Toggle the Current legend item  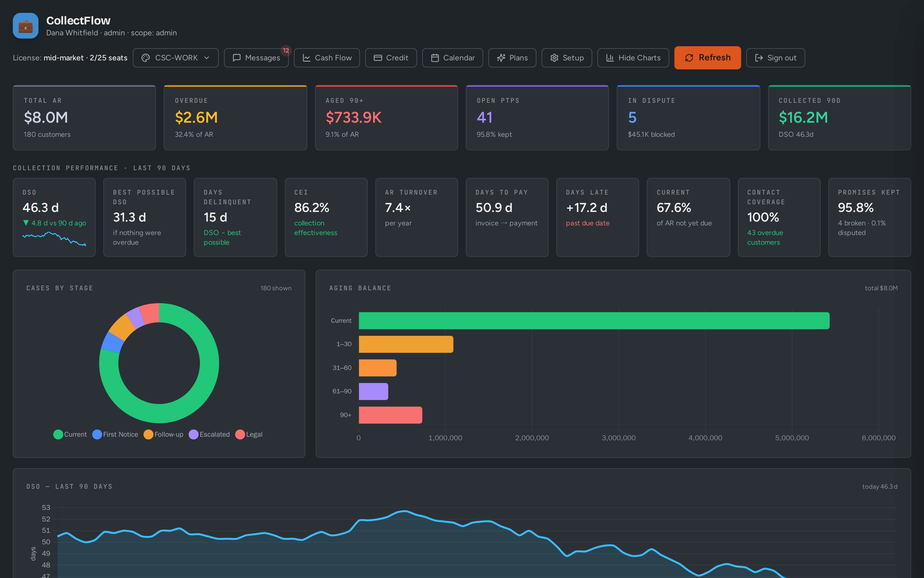[70, 434]
